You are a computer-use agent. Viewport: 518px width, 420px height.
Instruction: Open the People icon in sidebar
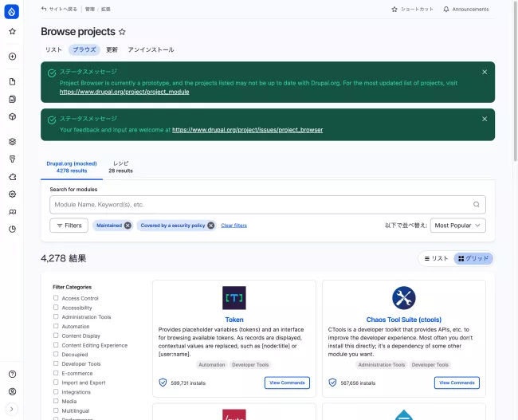point(12,212)
